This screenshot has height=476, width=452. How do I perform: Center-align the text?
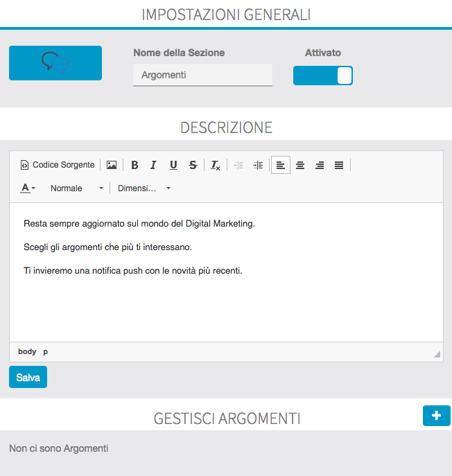pos(300,165)
